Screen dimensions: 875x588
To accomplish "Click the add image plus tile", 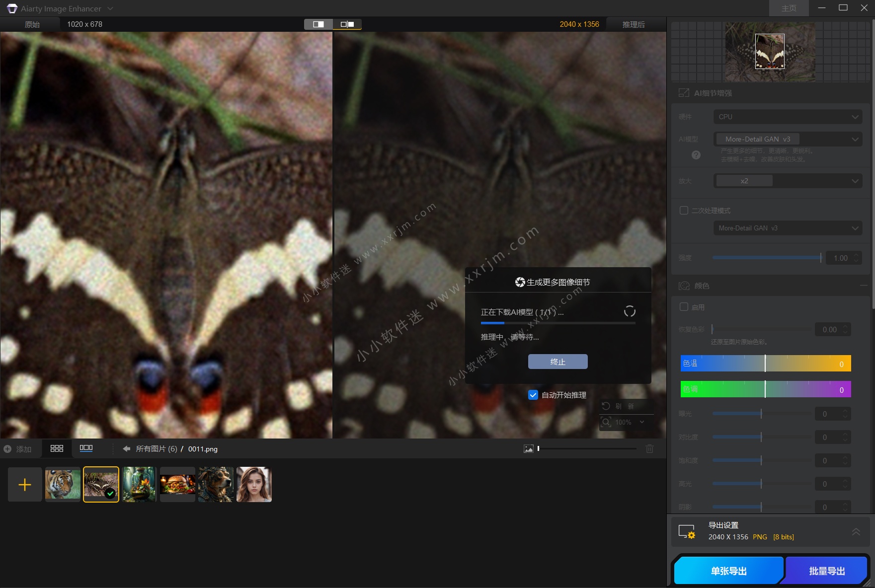I will click(25, 485).
